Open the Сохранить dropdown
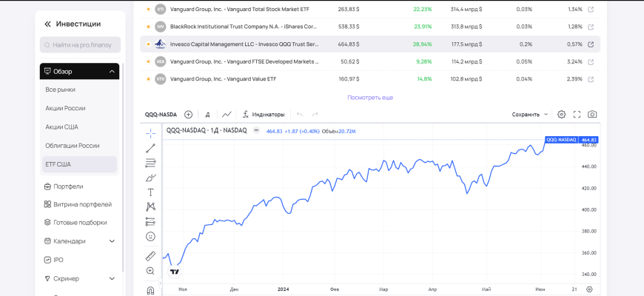Image resolution: width=644 pixels, height=296 pixels. pyautogui.click(x=530, y=115)
